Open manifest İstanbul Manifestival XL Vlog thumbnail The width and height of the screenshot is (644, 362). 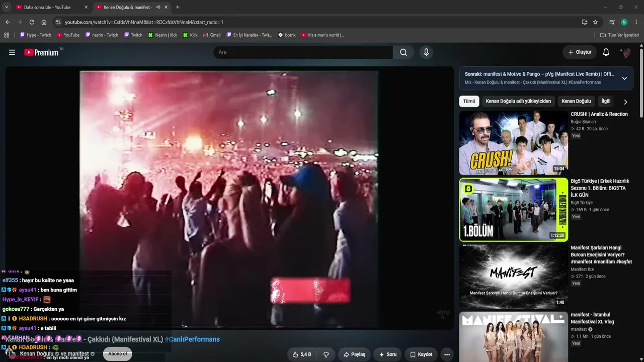tap(513, 337)
